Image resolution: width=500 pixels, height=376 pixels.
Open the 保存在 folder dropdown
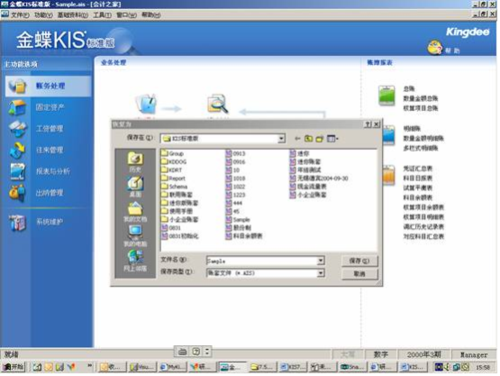pos(281,138)
